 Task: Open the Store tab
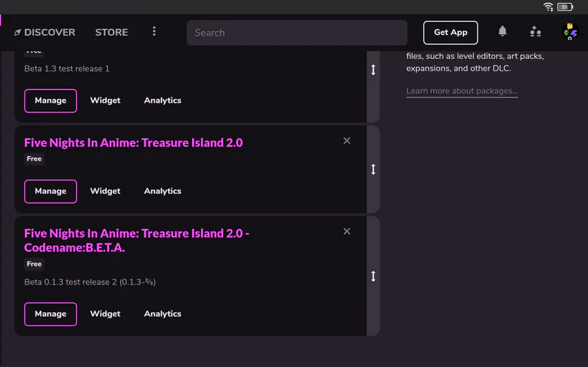coord(112,32)
